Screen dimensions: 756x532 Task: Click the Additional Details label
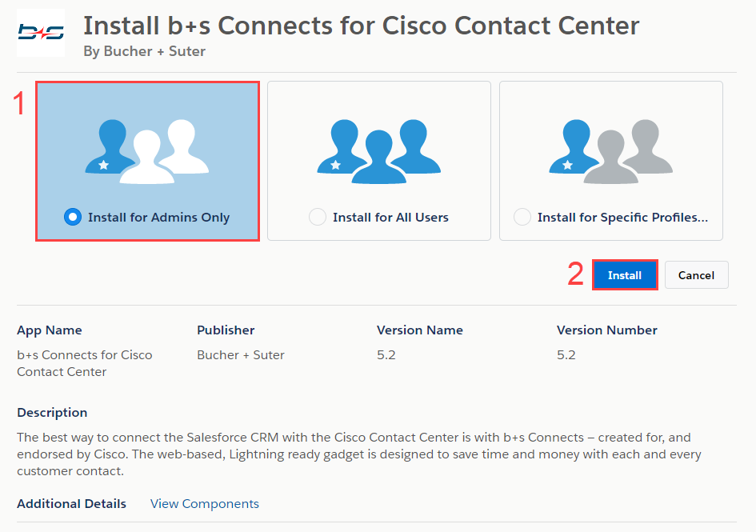[71, 503]
